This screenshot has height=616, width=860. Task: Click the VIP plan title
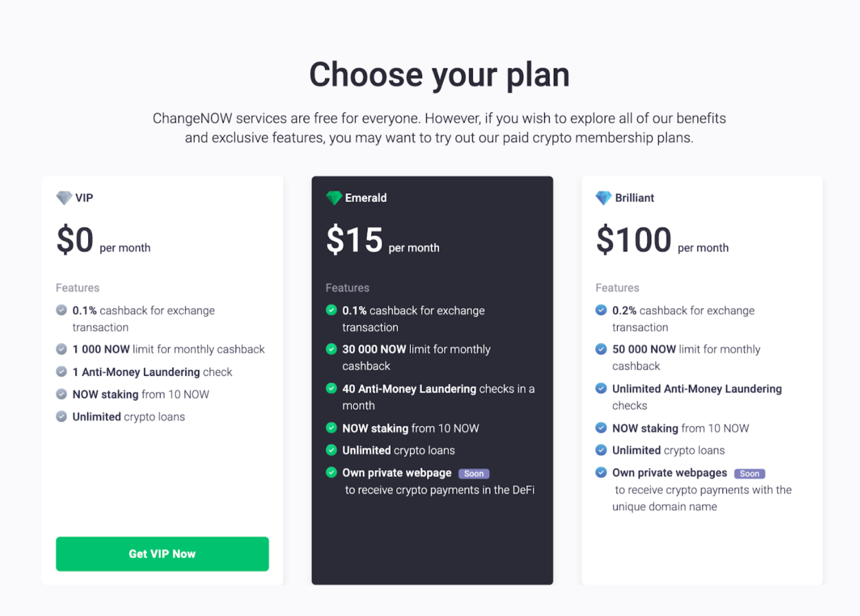pos(84,198)
